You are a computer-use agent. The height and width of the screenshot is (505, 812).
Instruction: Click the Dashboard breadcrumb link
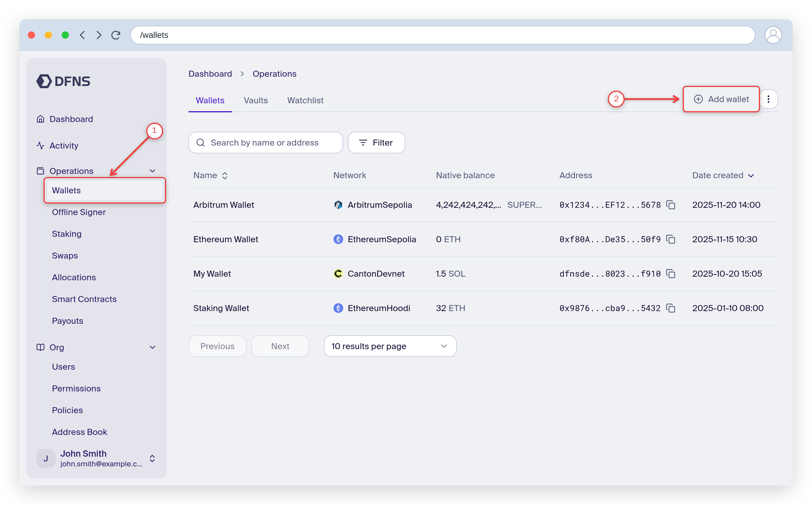[x=210, y=74]
